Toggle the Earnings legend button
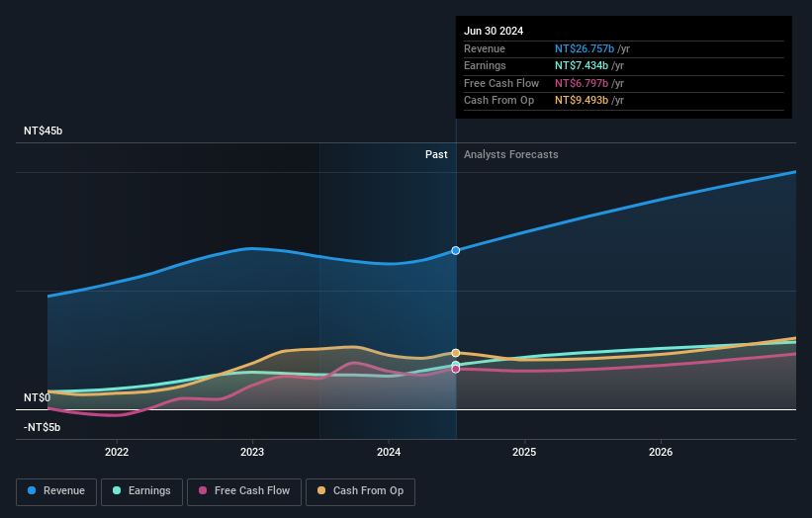Screen dimensions: 812x518 (141, 491)
